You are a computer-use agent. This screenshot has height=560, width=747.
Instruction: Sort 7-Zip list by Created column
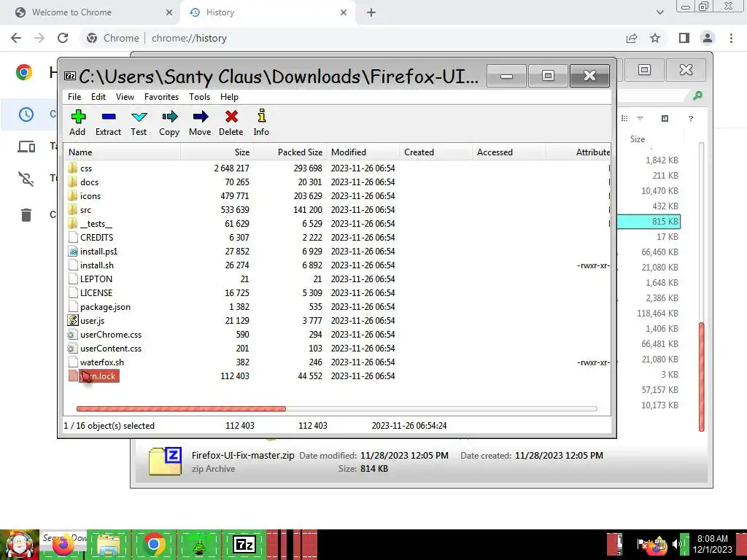click(x=436, y=152)
